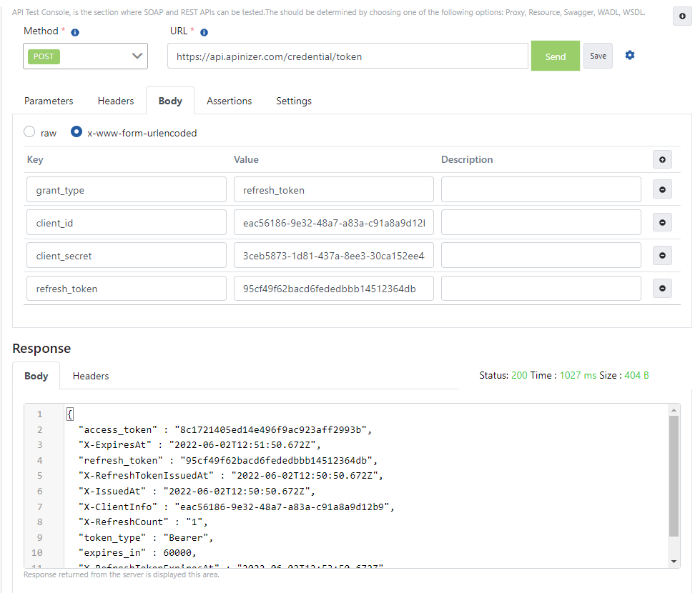Click the URL input field
Screen dimensions: 700x593
(x=347, y=56)
